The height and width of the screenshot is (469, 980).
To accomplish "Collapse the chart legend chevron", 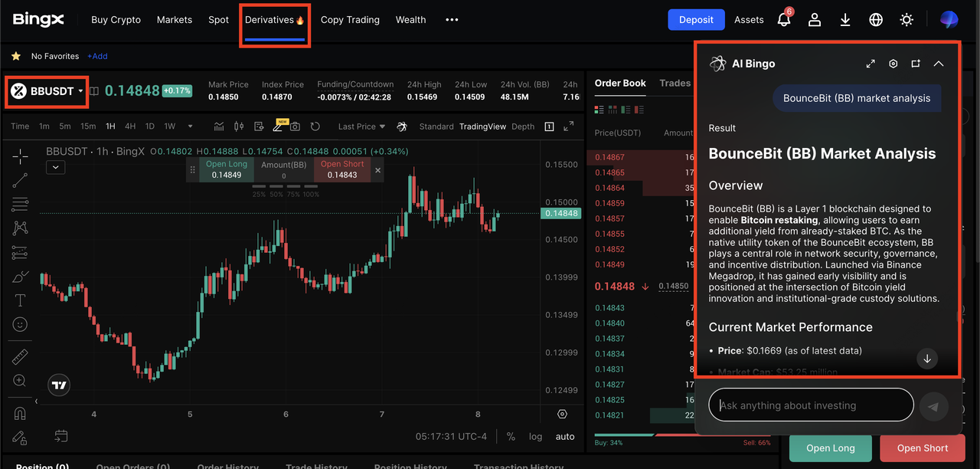I will click(55, 167).
